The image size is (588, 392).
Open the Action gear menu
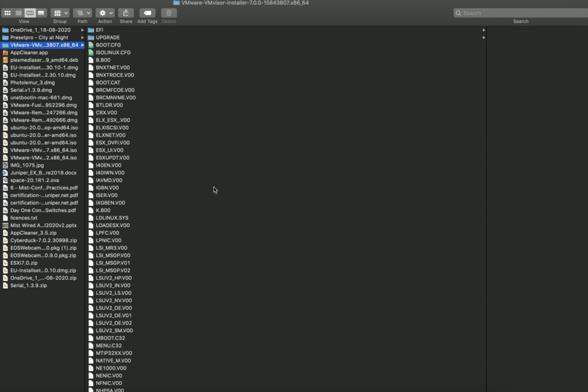point(105,13)
